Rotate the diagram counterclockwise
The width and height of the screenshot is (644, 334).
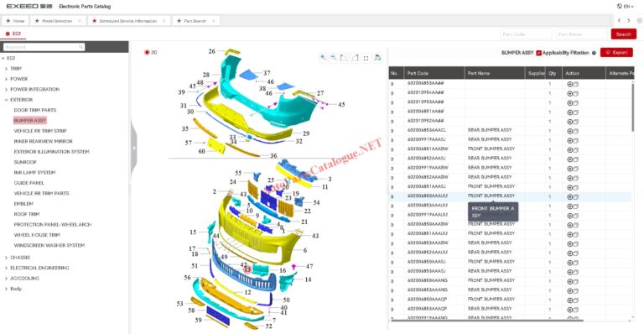[x=344, y=58]
